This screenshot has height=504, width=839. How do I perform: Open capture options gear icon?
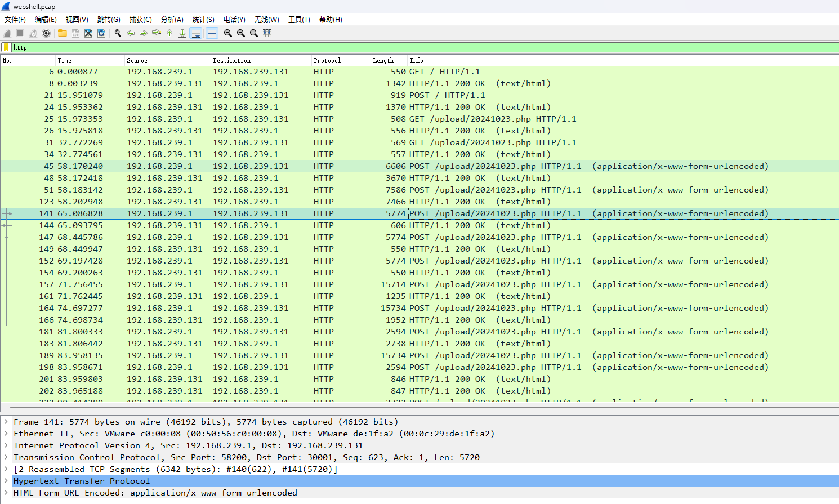[x=46, y=33]
